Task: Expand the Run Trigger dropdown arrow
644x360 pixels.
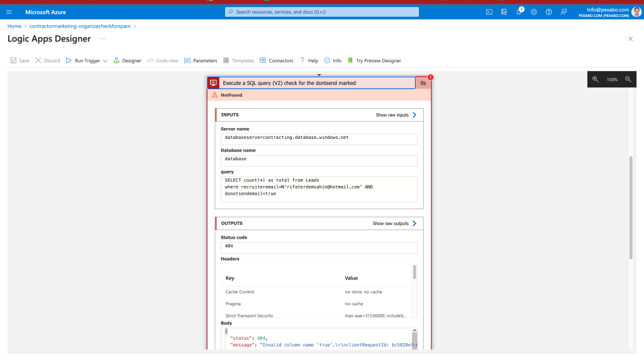Action: pyautogui.click(x=105, y=61)
